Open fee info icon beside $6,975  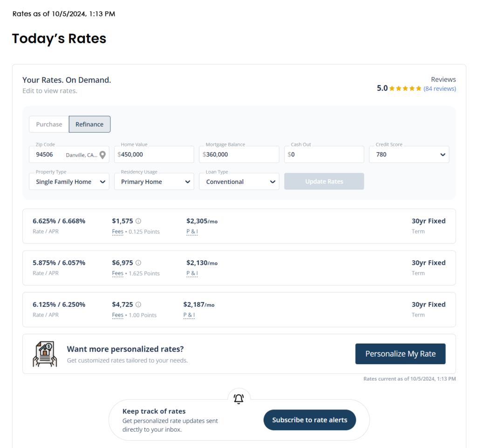pyautogui.click(x=138, y=263)
